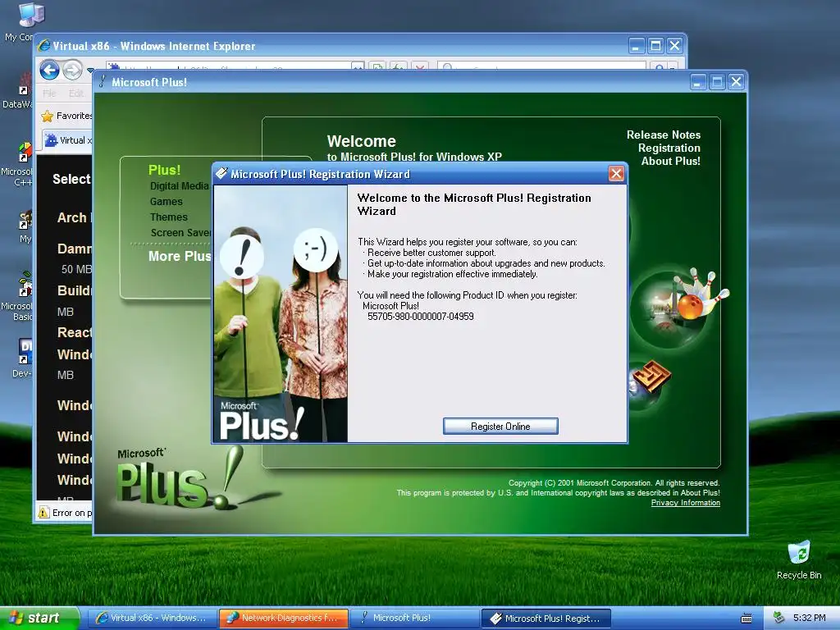Open the Favorites star in Internet Explorer
Screen dimensions: 840x630
click(48, 116)
